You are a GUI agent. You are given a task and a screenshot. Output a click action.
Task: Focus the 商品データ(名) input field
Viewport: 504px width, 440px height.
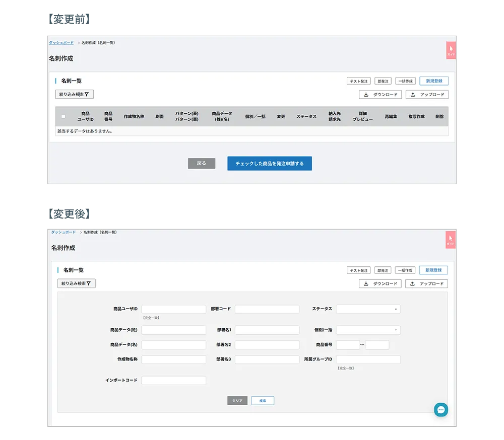174,345
